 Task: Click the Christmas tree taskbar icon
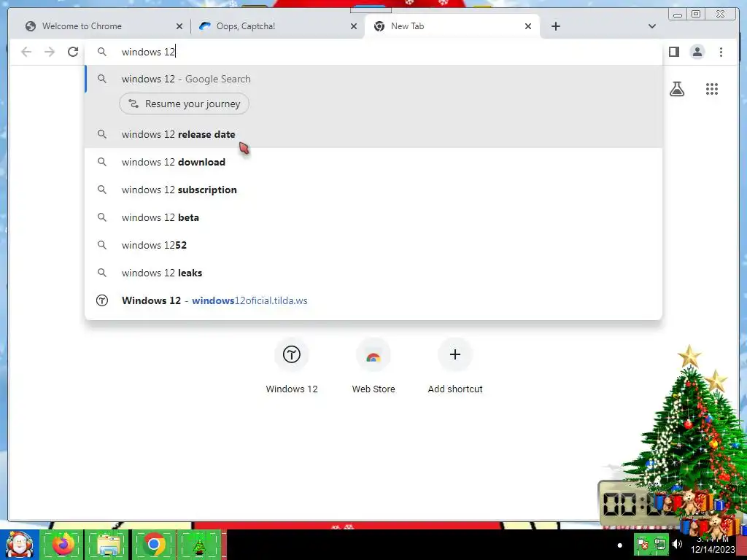pos(199,545)
